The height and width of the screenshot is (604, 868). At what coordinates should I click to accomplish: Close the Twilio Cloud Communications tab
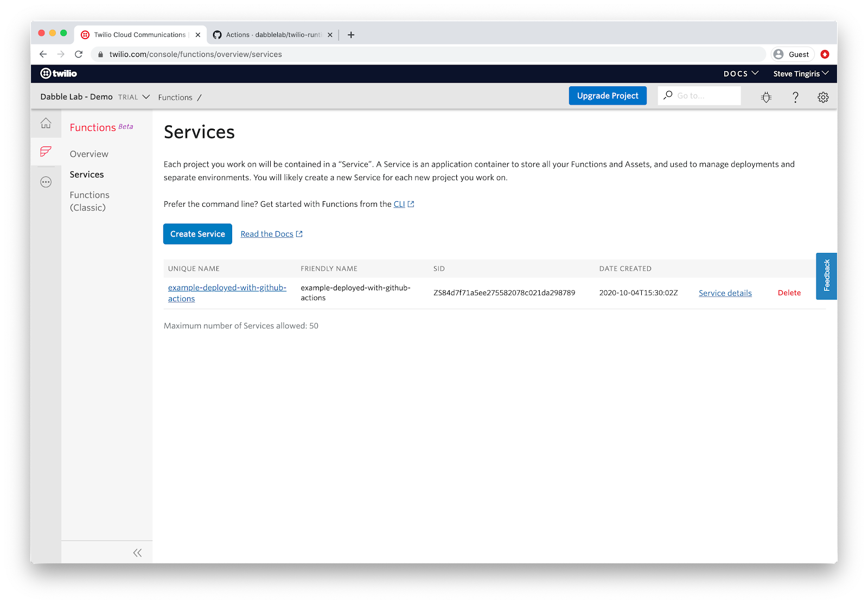pos(198,35)
